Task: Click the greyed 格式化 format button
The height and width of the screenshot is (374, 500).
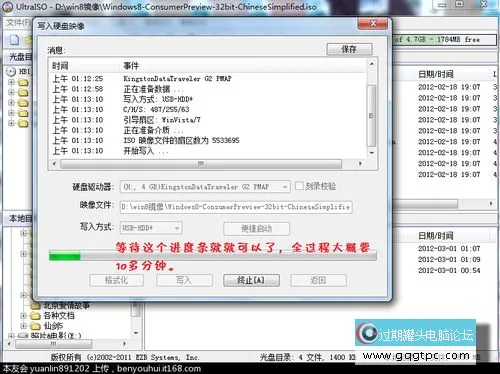Action: coord(116,280)
